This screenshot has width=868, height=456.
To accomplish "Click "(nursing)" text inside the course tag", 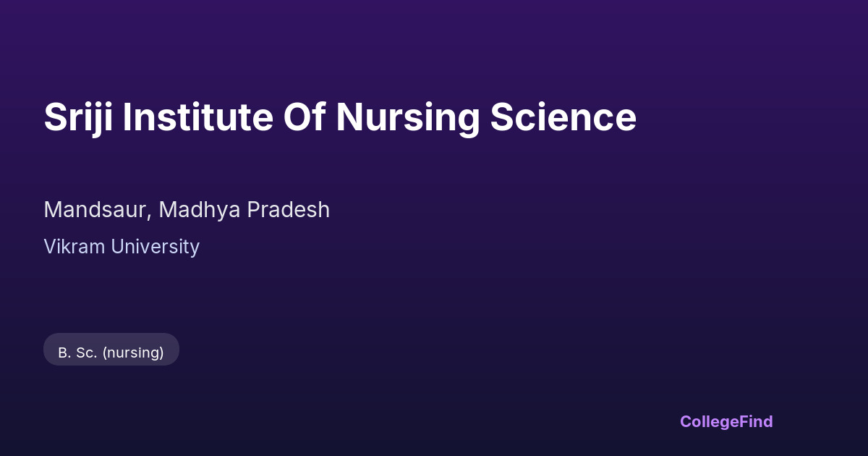I will [x=133, y=352].
